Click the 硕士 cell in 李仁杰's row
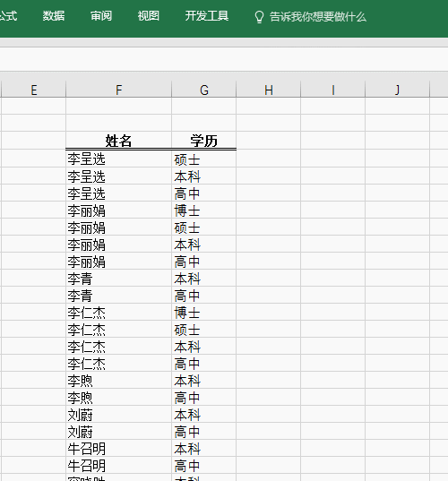The width and height of the screenshot is (448, 481). click(204, 329)
